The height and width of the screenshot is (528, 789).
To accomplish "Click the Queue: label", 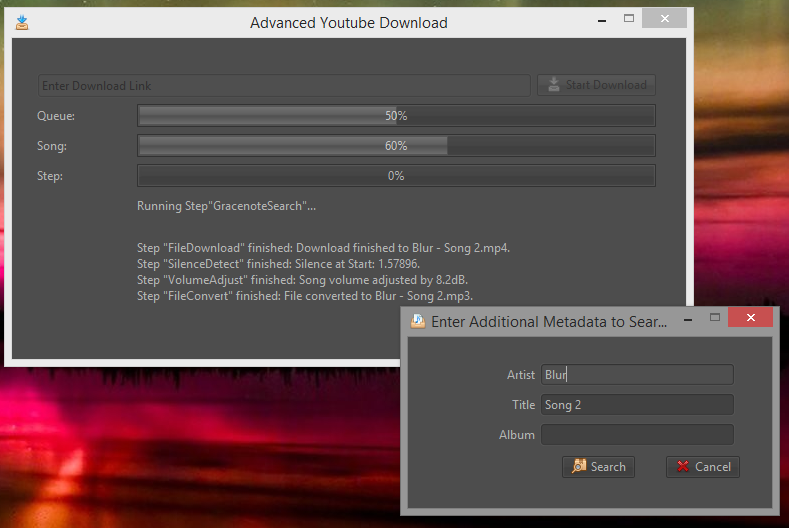I will click(56, 116).
